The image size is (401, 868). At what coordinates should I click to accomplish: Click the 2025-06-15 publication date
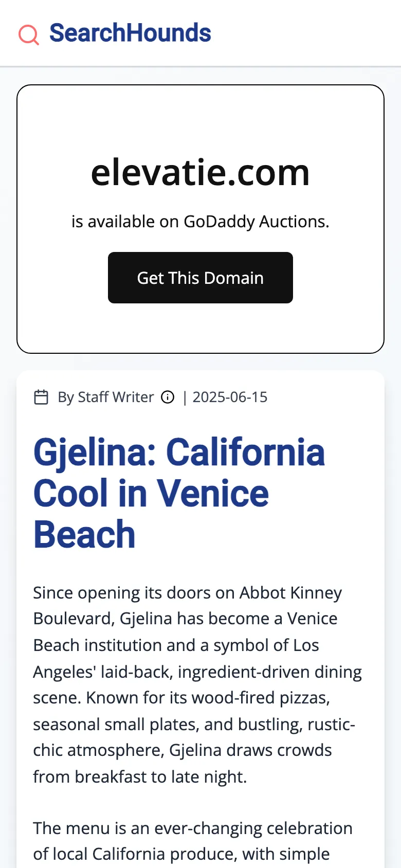click(230, 397)
